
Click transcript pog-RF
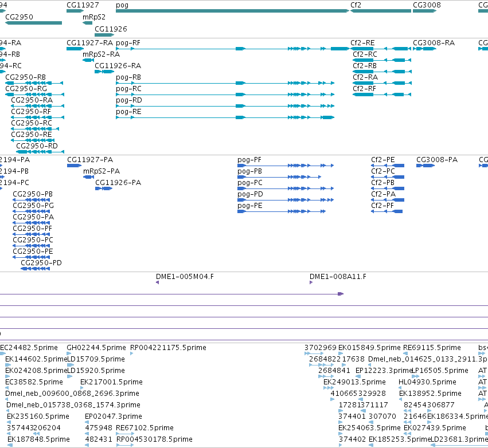[x=232, y=49]
